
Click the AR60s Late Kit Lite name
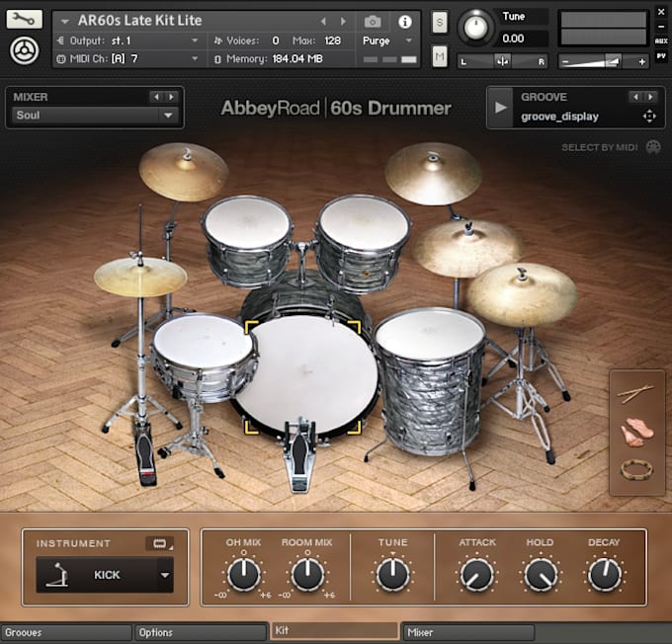(139, 20)
